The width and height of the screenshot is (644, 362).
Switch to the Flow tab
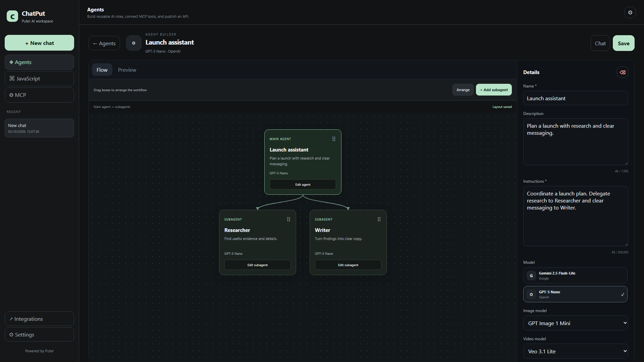click(102, 70)
